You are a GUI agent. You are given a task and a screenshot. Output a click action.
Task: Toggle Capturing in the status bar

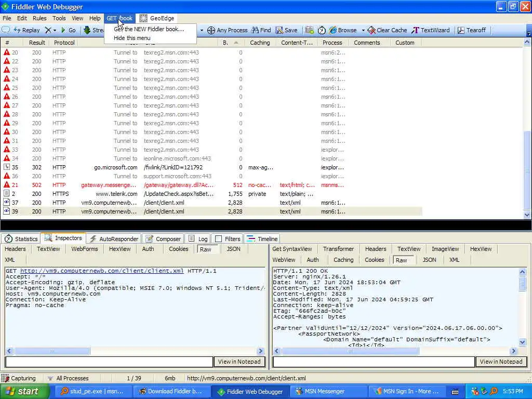(18, 378)
